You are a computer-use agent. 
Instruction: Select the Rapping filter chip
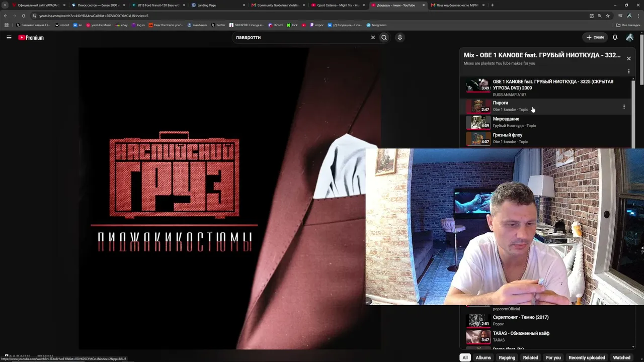[507, 357]
